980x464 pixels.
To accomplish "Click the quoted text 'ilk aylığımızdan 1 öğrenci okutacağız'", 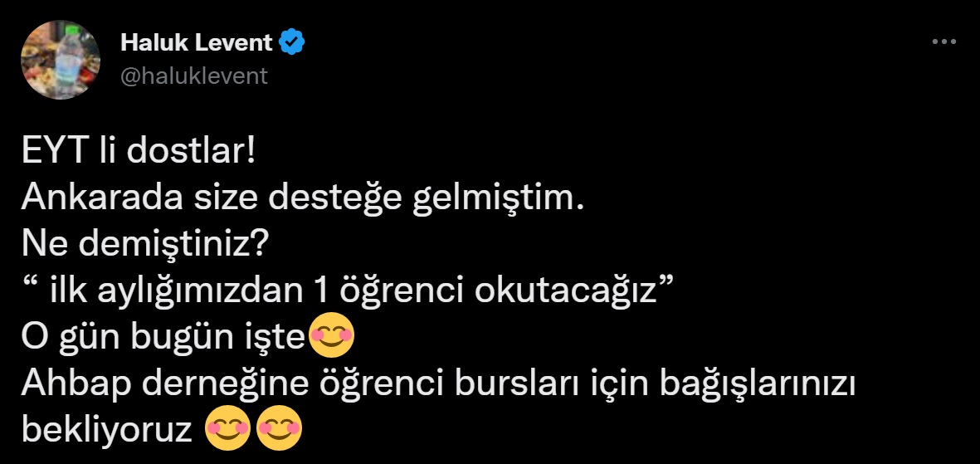I will (x=353, y=293).
